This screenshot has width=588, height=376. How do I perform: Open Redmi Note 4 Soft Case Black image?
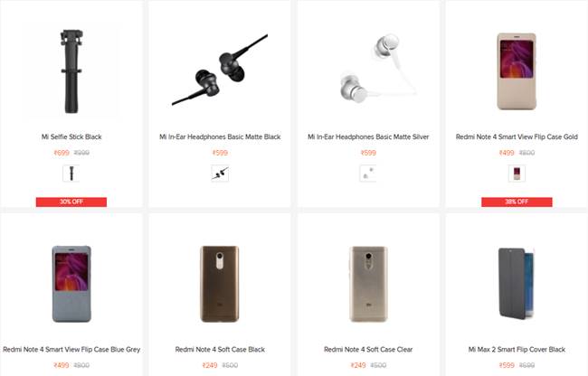click(x=220, y=284)
